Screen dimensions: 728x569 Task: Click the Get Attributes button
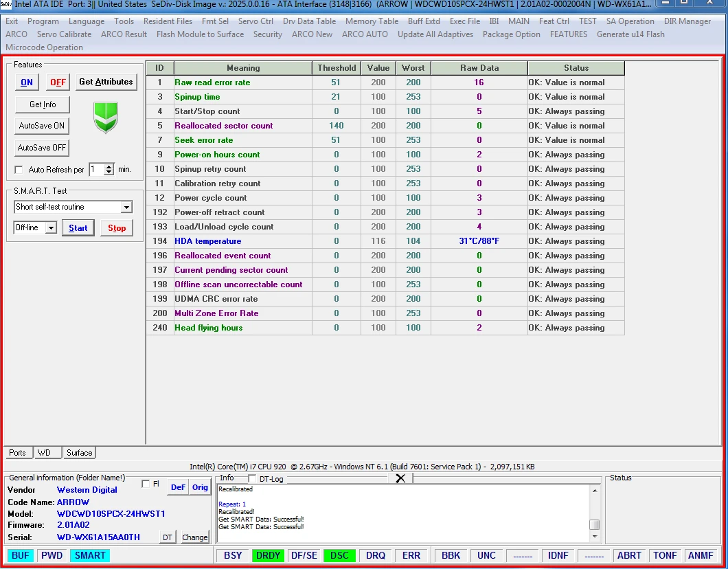106,82
